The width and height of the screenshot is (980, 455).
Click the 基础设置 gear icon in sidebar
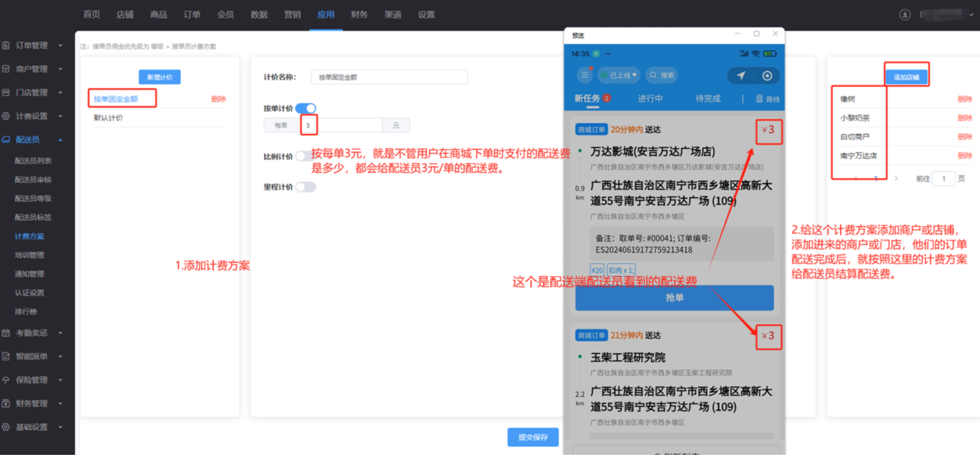(x=6, y=427)
